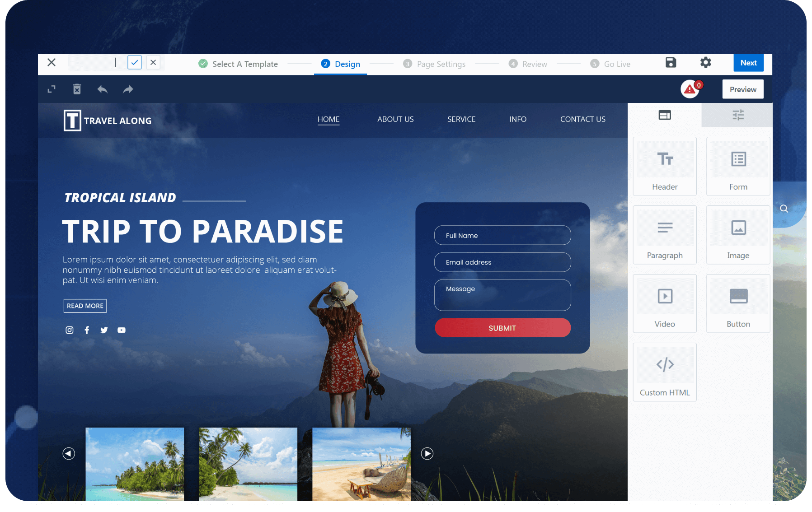Viewport: 812px width, 512px height.
Task: Switch to the widgets layout tab
Action: click(x=664, y=115)
